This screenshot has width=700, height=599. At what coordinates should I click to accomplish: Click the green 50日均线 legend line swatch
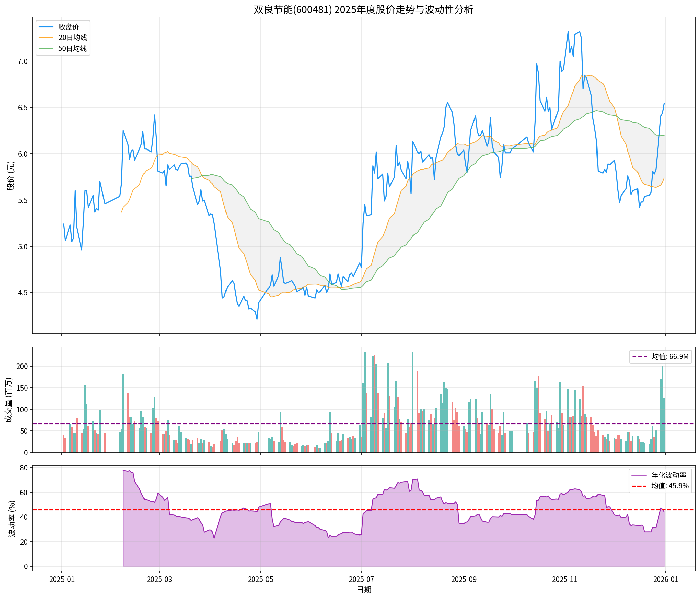[x=46, y=49]
